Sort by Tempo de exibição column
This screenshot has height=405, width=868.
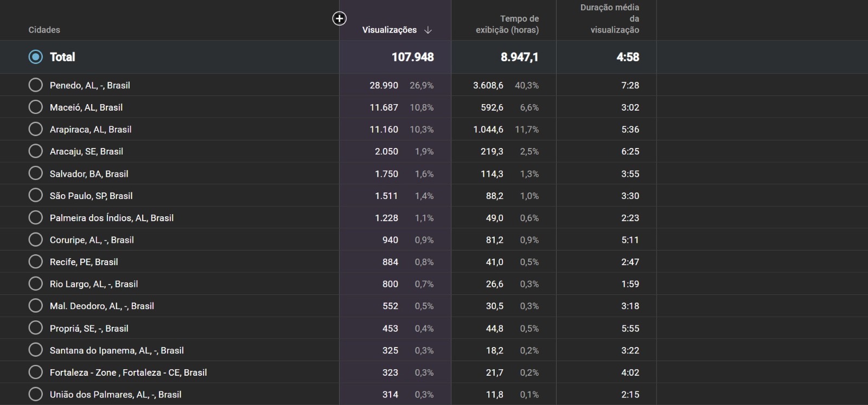pyautogui.click(x=507, y=24)
